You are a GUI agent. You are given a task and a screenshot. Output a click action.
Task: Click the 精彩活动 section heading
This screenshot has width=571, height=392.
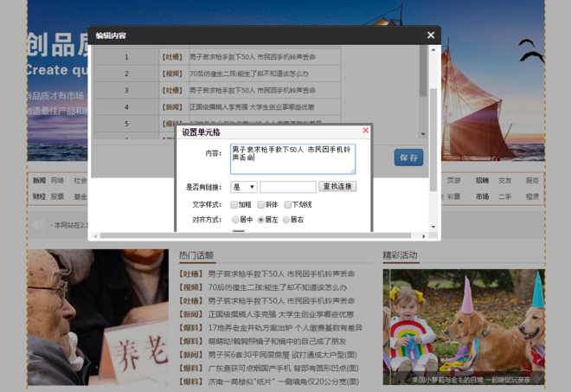click(x=400, y=255)
